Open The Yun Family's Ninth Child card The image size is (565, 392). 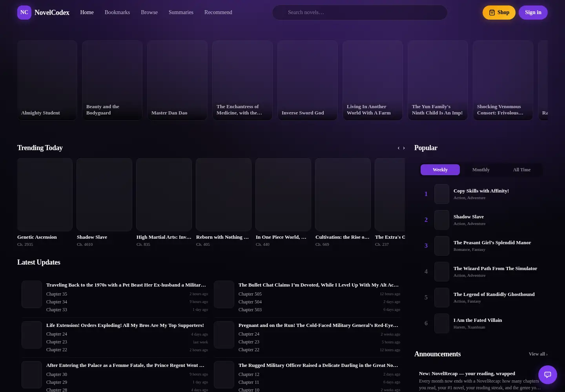pos(438,80)
